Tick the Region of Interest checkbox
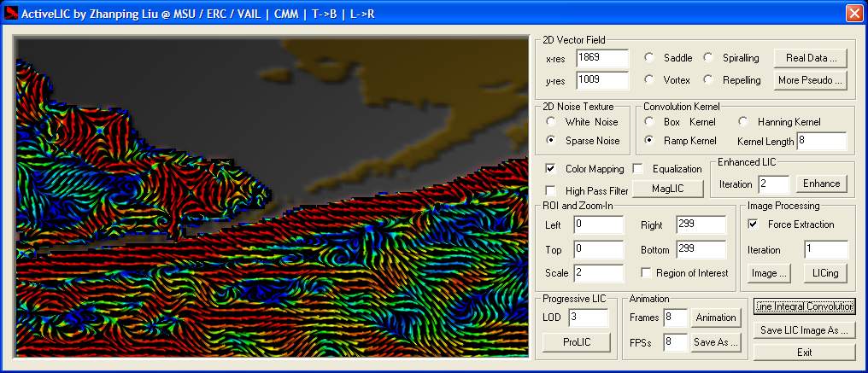The height and width of the screenshot is (373, 868). [x=647, y=273]
